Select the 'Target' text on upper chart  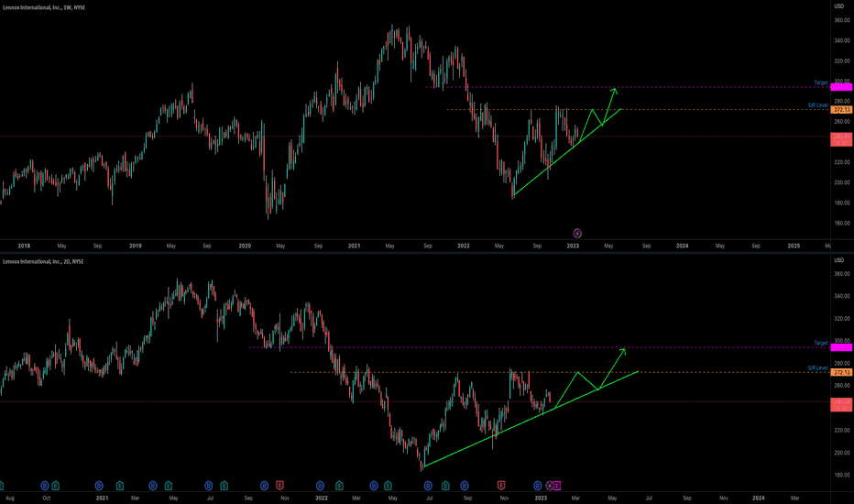click(821, 82)
